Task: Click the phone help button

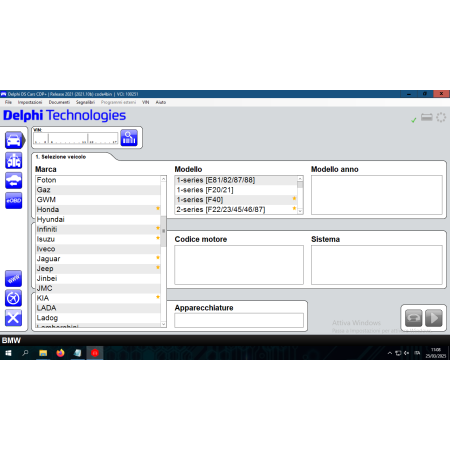Action: tap(413, 318)
